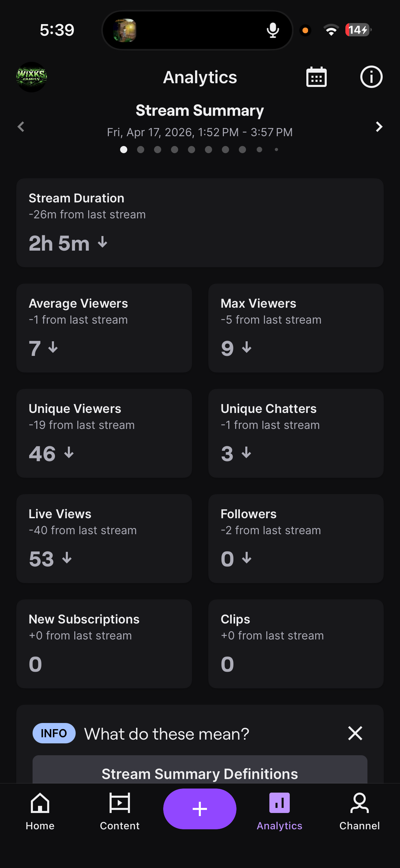Select the second pagination dot
Screen dimensions: 400x868
tap(141, 149)
